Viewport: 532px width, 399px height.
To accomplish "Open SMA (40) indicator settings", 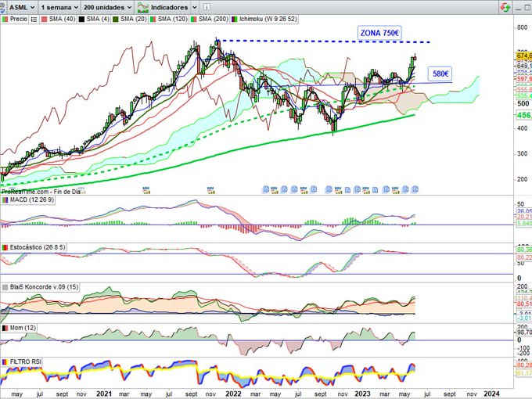I will click(62, 20).
